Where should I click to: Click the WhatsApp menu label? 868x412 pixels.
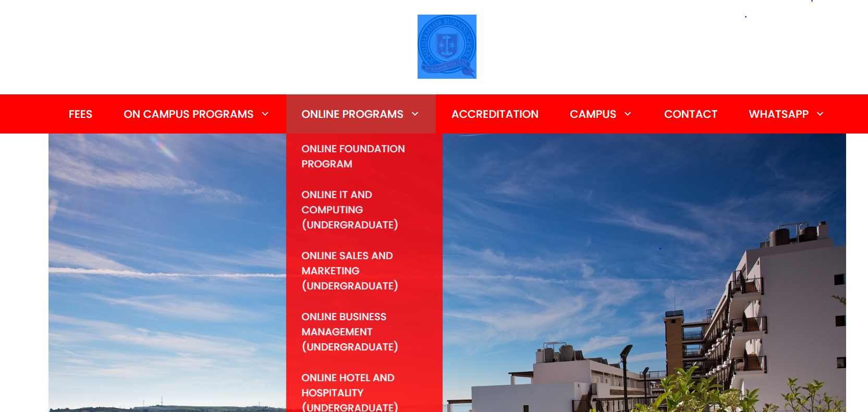pos(778,114)
